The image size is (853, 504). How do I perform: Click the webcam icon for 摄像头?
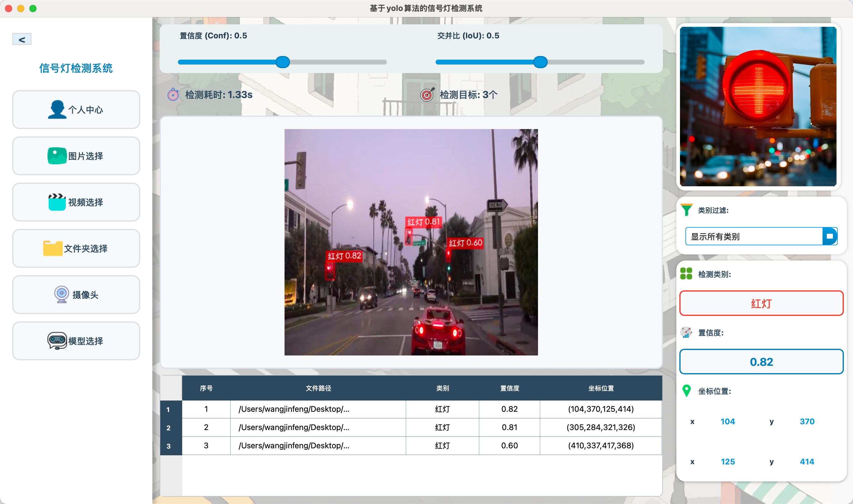(x=62, y=294)
